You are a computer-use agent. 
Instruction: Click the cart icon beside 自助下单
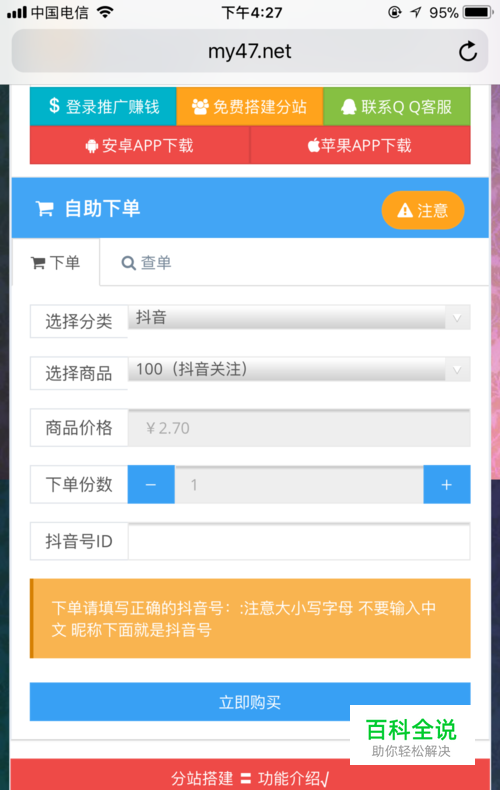pos(45,209)
